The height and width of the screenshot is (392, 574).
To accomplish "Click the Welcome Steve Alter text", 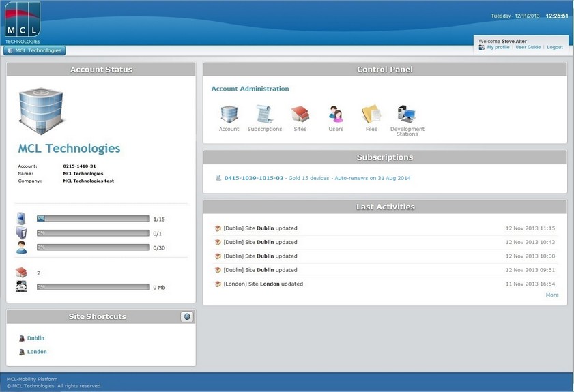I will point(502,42).
